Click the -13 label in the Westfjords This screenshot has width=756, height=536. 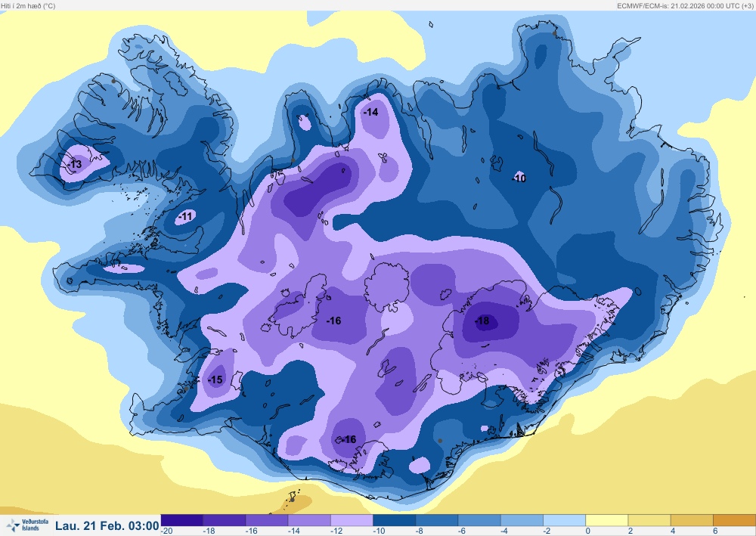75,164
